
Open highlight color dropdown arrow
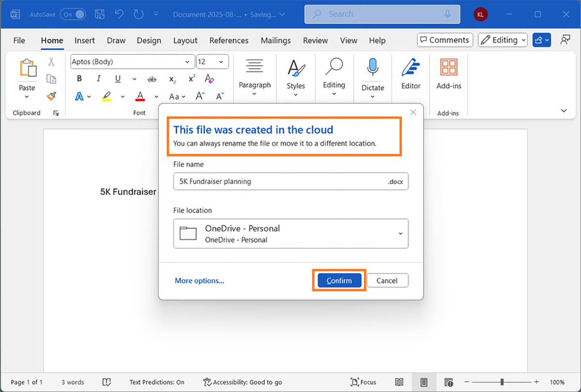click(x=122, y=96)
